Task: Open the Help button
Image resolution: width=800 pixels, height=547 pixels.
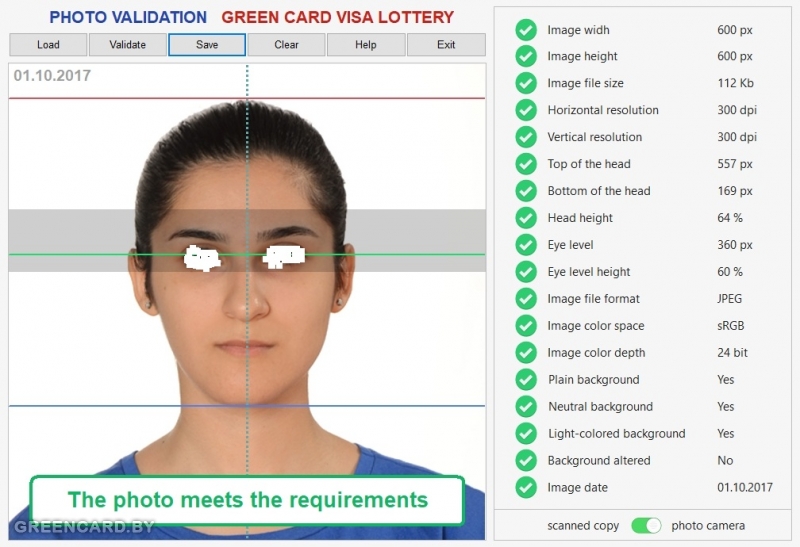Action: click(366, 44)
